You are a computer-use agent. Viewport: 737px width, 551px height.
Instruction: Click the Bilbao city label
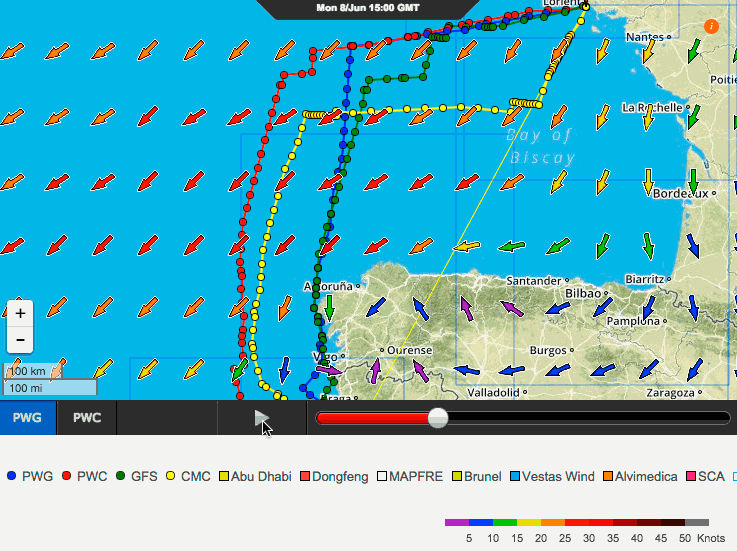(583, 293)
